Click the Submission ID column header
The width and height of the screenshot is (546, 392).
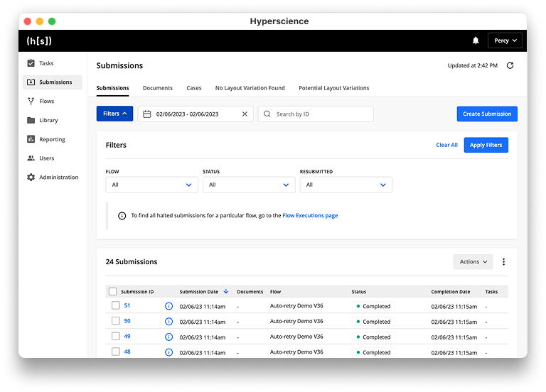pyautogui.click(x=137, y=292)
